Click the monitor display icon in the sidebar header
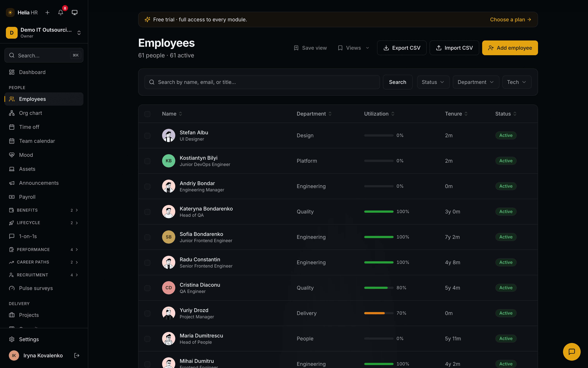 click(x=75, y=12)
